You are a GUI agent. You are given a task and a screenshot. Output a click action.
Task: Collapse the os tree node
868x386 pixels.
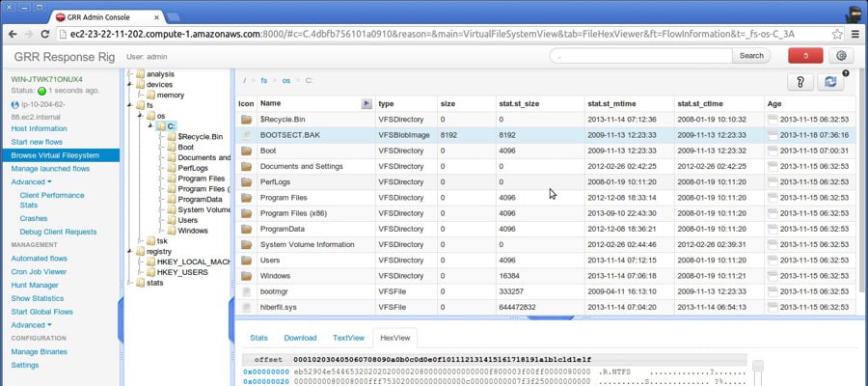pyautogui.click(x=141, y=116)
